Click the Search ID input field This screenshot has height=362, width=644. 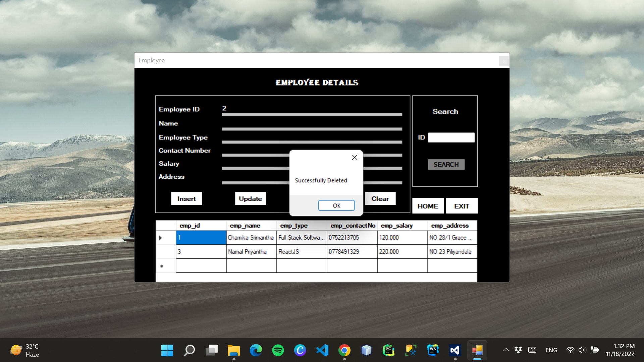(x=451, y=137)
